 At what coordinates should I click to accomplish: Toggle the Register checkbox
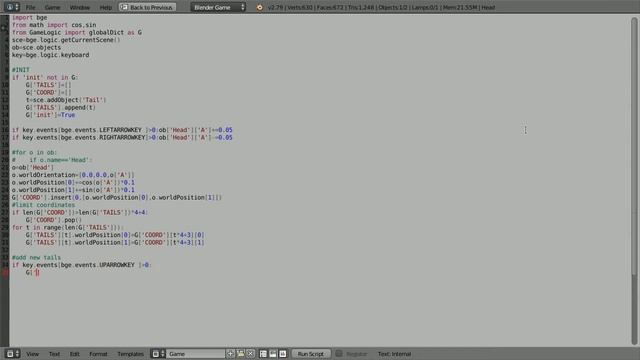pos(339,353)
